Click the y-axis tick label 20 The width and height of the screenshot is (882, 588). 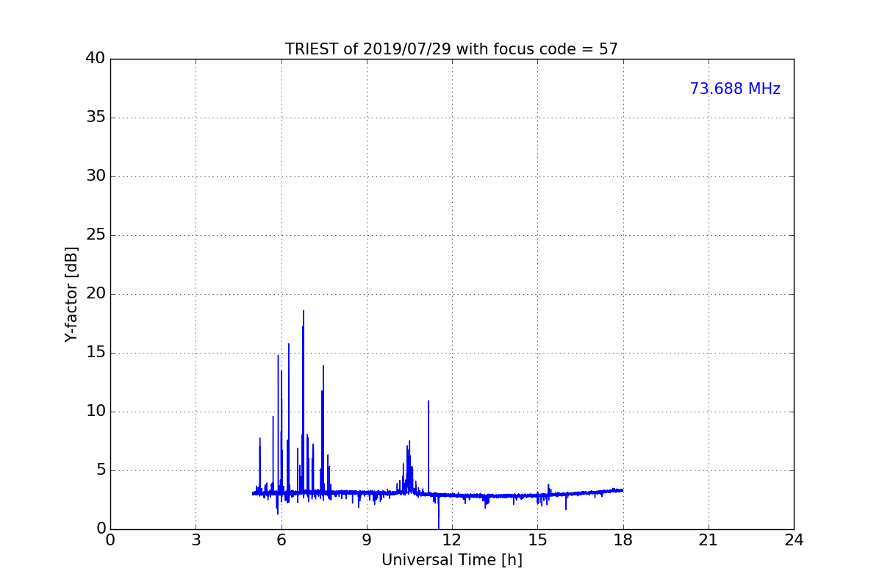coord(96,294)
